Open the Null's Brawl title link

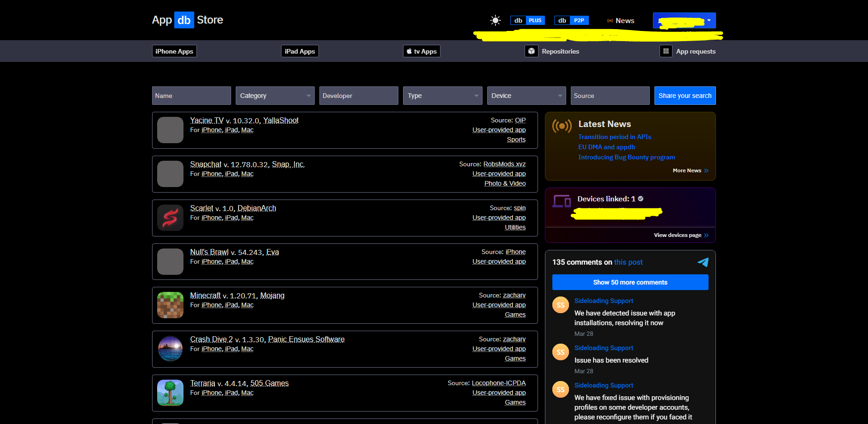(209, 252)
